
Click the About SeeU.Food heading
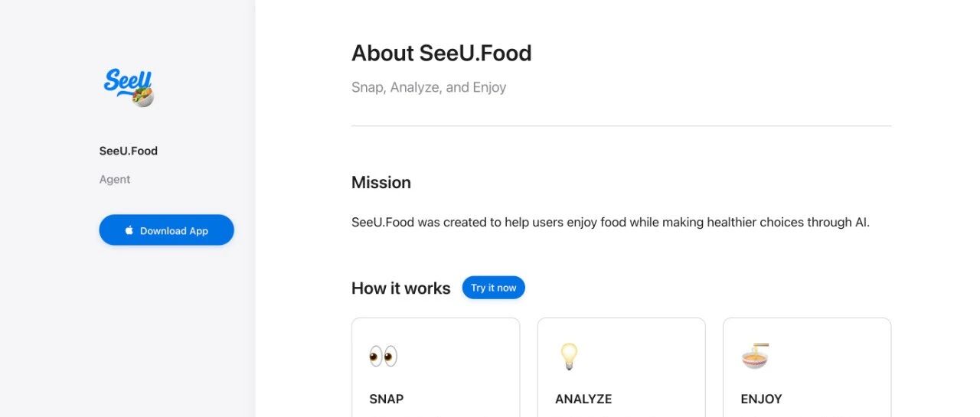441,54
